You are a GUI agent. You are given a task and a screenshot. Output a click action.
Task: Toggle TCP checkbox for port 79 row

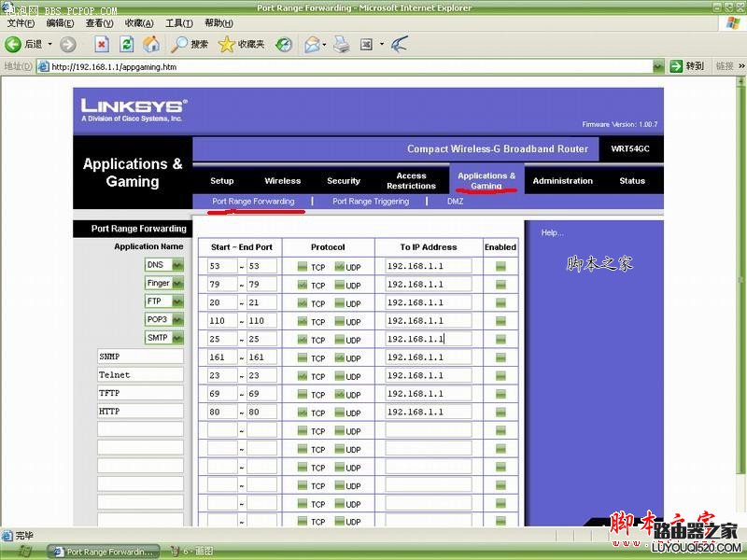pos(302,285)
